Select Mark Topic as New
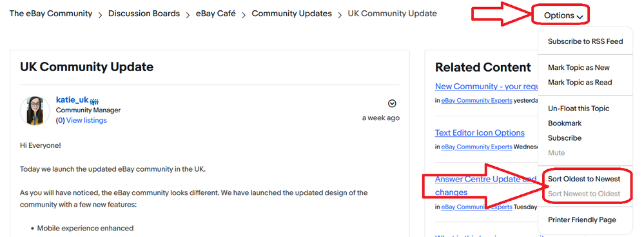Viewport: 644px width, 237px height. click(x=579, y=67)
